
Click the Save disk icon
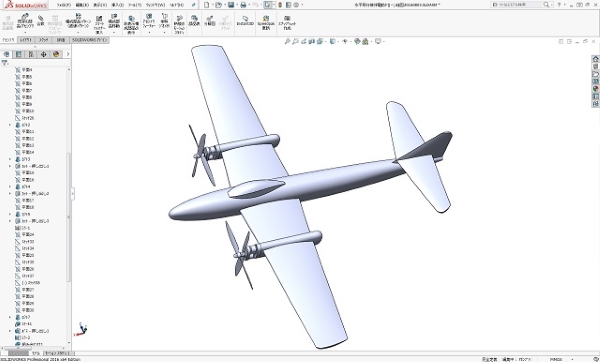click(231, 5)
